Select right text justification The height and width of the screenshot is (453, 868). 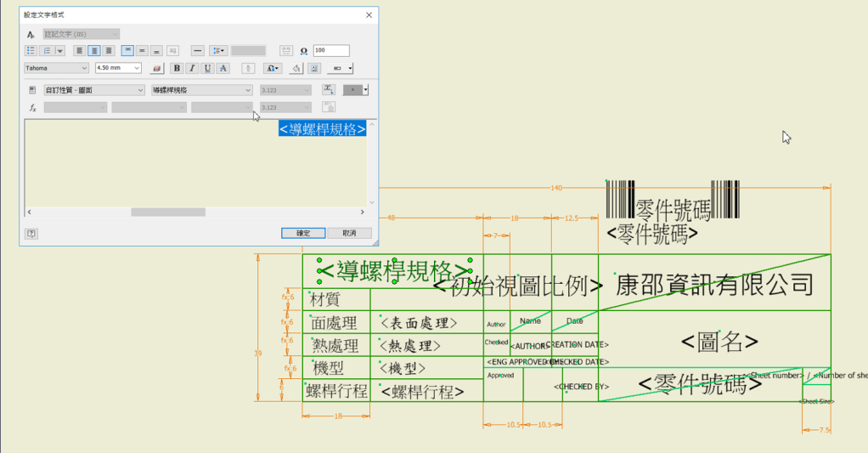(x=108, y=51)
